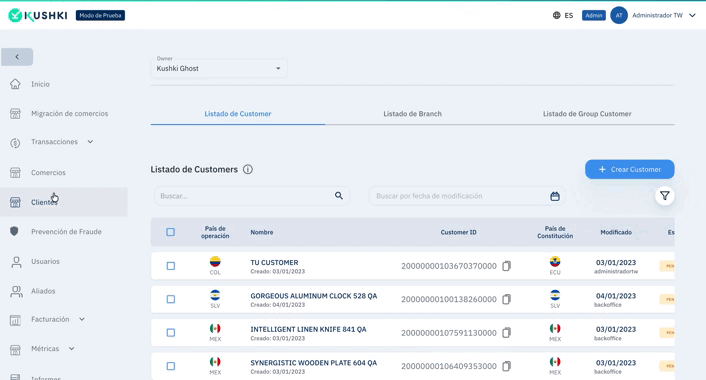
Task: Click the info icon beside Listado de Customers
Action: coord(248,169)
